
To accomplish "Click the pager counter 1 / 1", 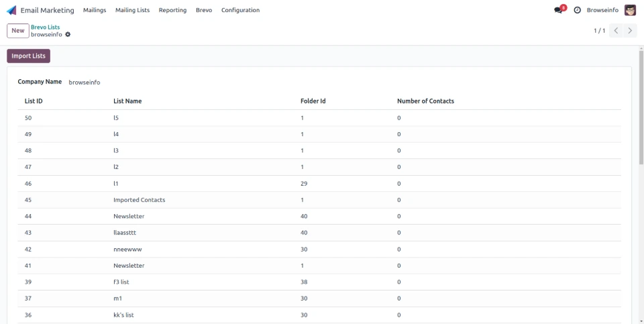I will pyautogui.click(x=599, y=31).
